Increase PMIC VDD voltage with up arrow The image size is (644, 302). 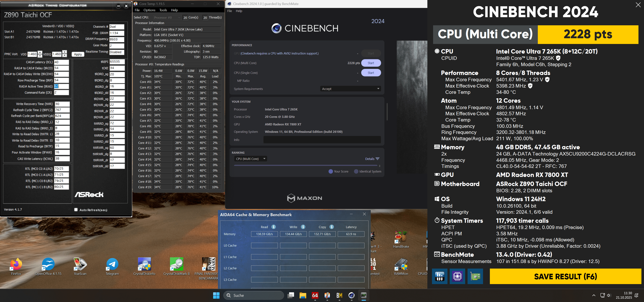pyautogui.click(x=40, y=52)
